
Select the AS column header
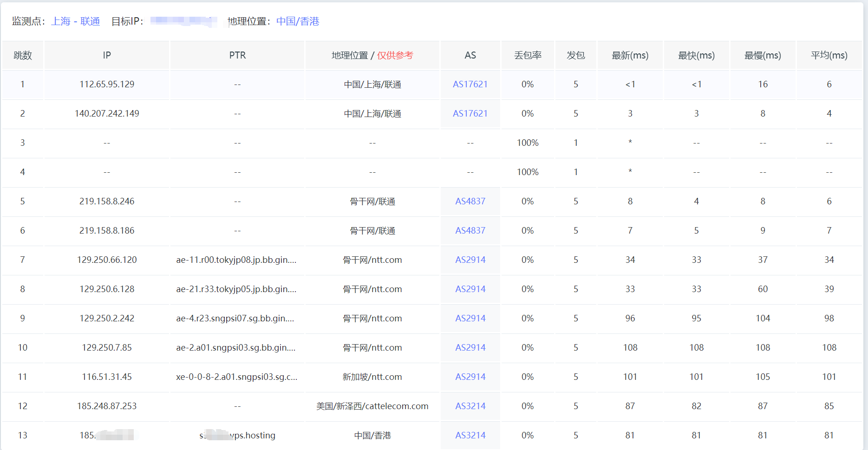(x=470, y=55)
